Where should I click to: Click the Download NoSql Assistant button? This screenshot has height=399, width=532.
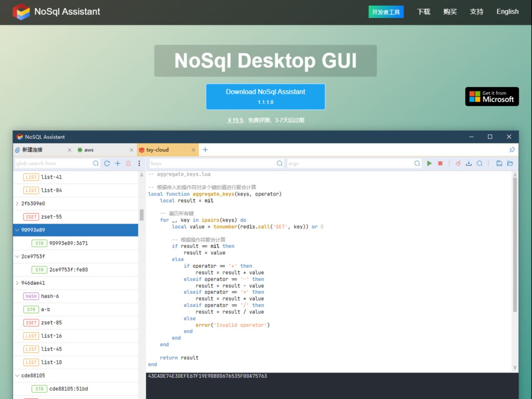pos(266,96)
